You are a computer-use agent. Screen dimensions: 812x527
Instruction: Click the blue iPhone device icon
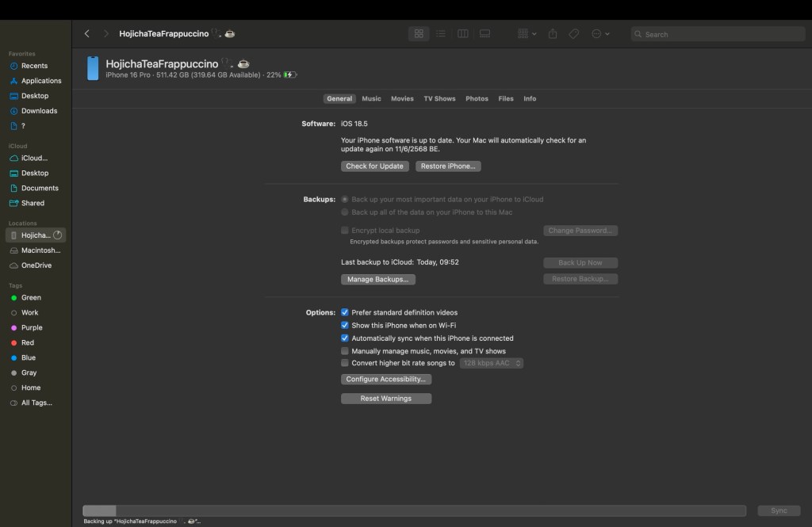[93, 68]
